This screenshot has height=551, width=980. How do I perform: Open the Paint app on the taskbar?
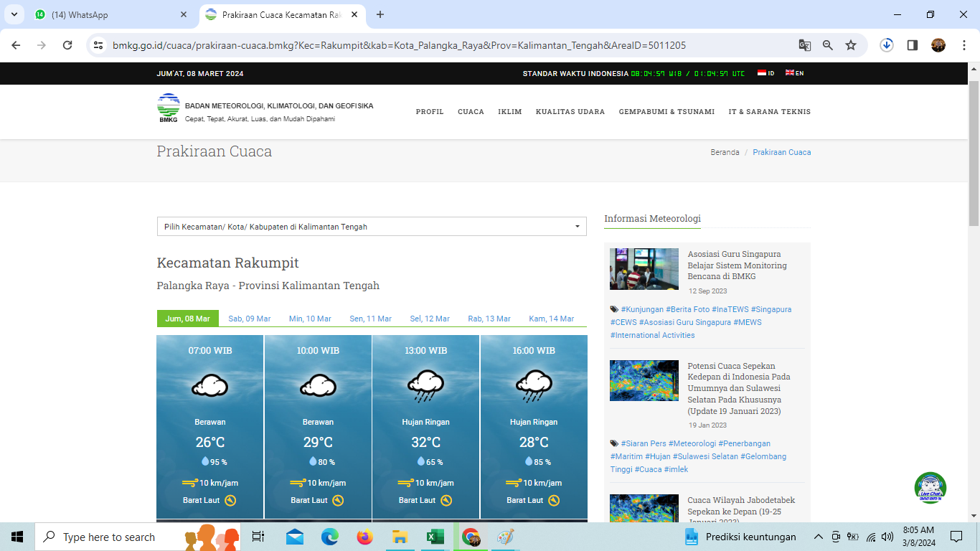coord(506,537)
